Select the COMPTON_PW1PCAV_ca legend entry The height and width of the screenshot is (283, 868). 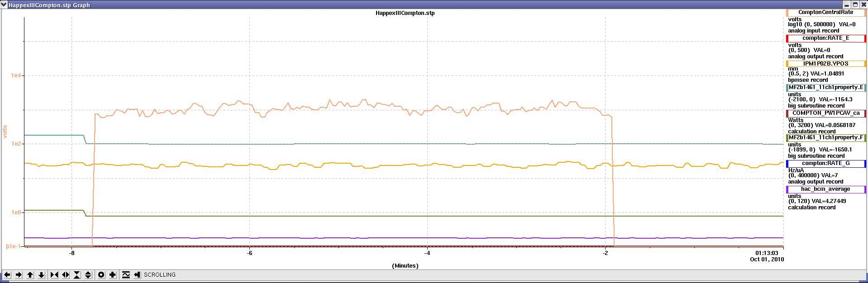826,113
